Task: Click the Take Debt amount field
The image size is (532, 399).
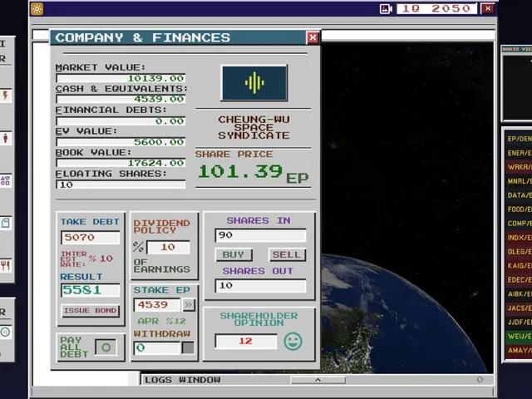Action: [x=91, y=237]
